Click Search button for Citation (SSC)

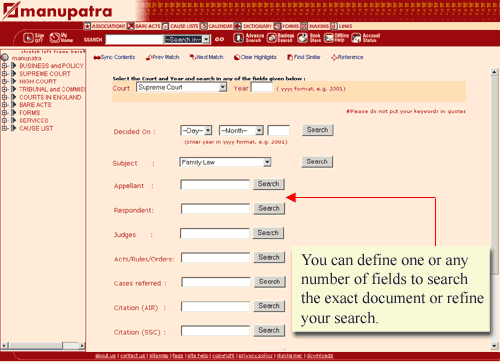[269, 330]
